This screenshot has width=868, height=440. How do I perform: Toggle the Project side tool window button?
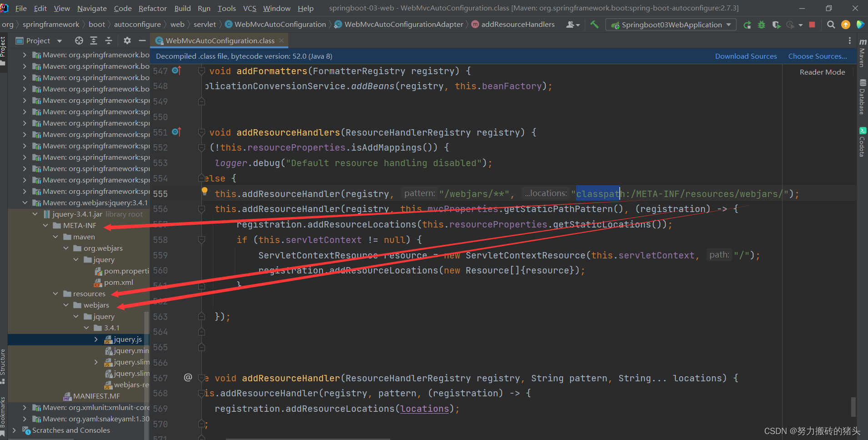pyautogui.click(x=3, y=50)
